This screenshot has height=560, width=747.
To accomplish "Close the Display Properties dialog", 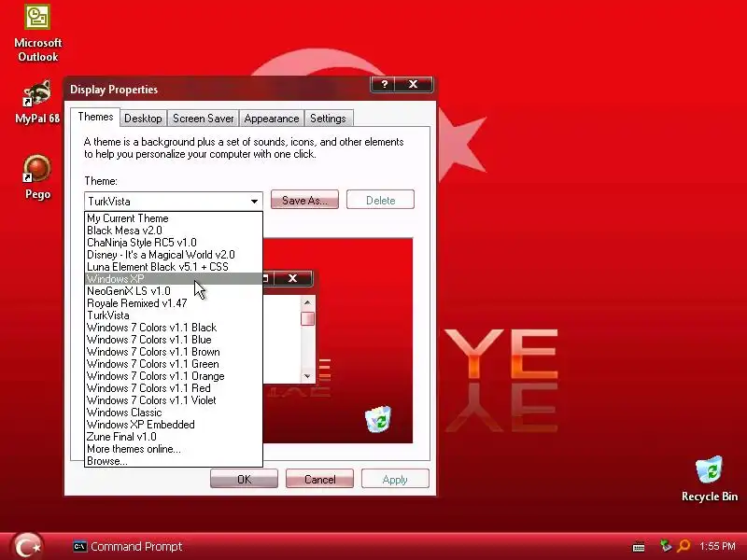I will [x=413, y=85].
